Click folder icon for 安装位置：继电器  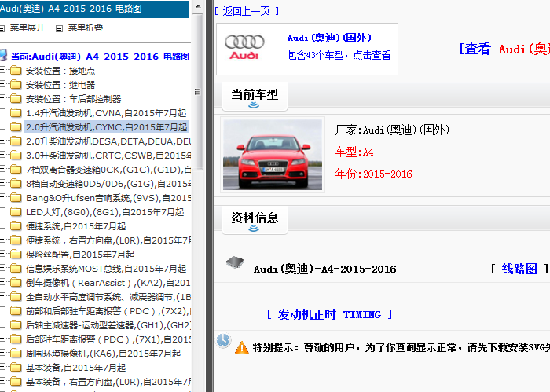click(16, 85)
